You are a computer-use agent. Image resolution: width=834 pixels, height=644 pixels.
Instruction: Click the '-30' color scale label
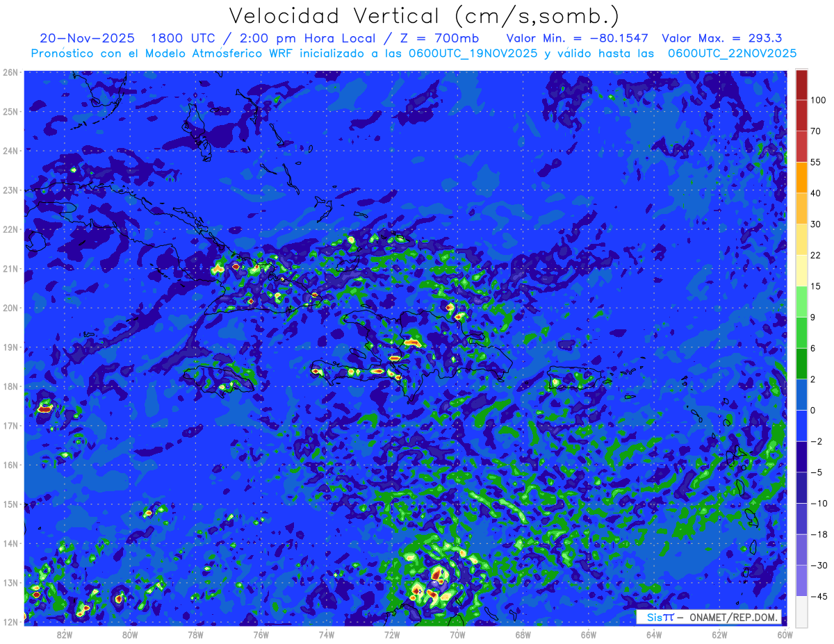(x=818, y=565)
